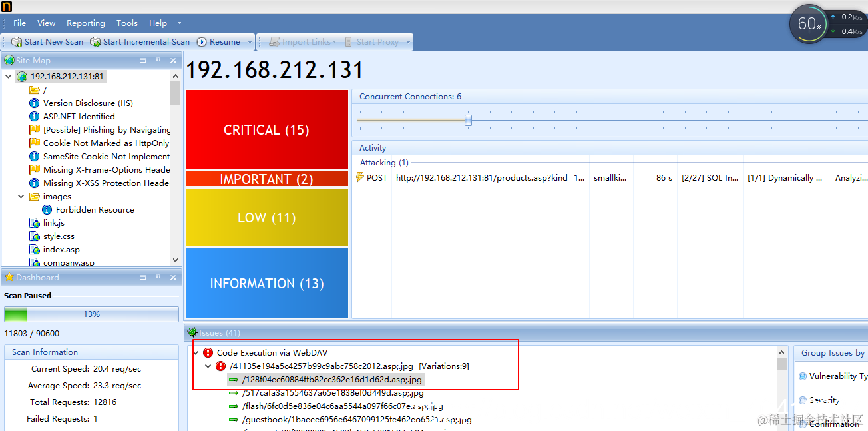This screenshot has width=868, height=431.
Task: Open the Start Proxy toolbar overflow arrow
Action: pyautogui.click(x=408, y=42)
